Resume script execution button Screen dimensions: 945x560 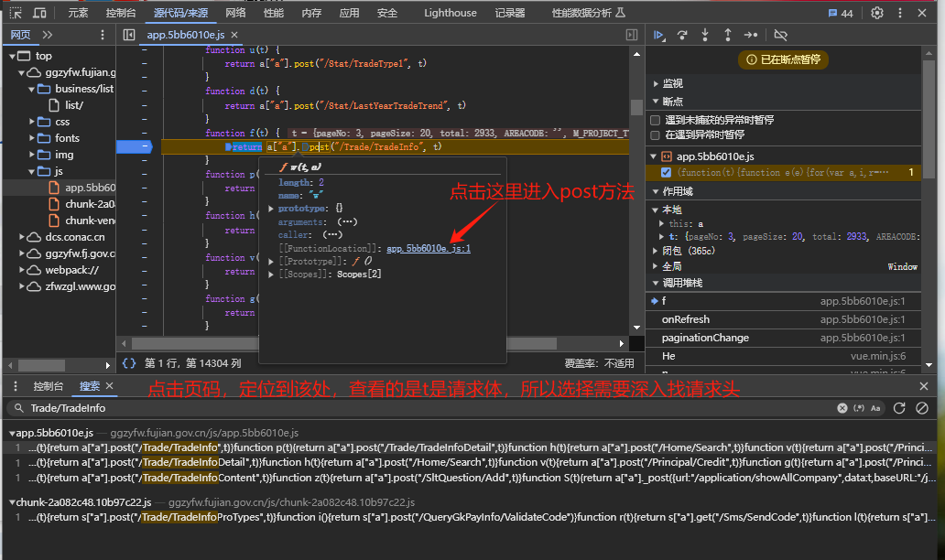658,36
